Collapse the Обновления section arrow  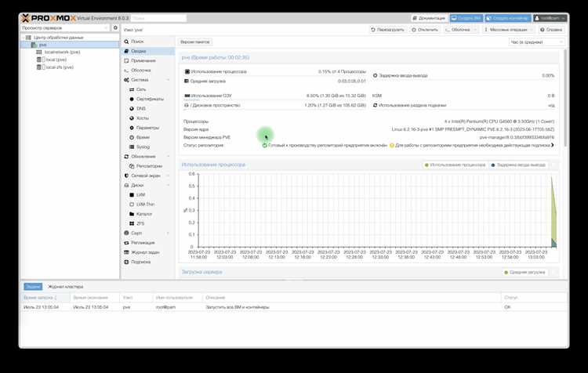point(168,156)
